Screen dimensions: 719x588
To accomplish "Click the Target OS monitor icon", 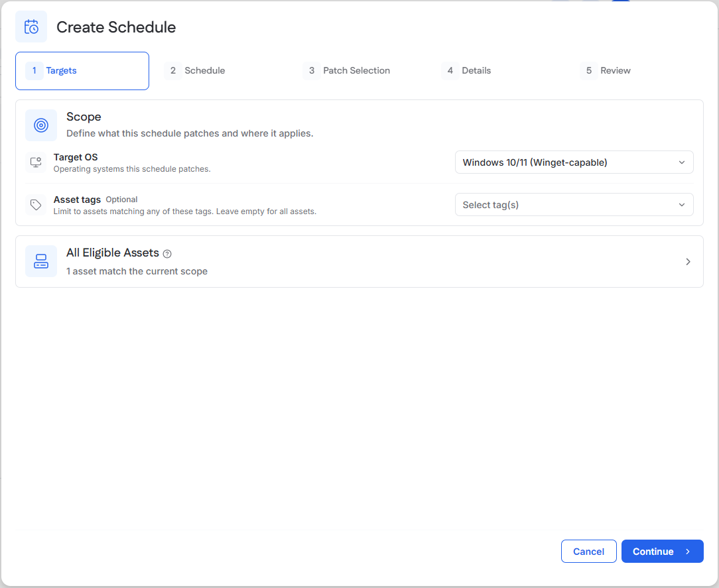I will (x=36, y=162).
